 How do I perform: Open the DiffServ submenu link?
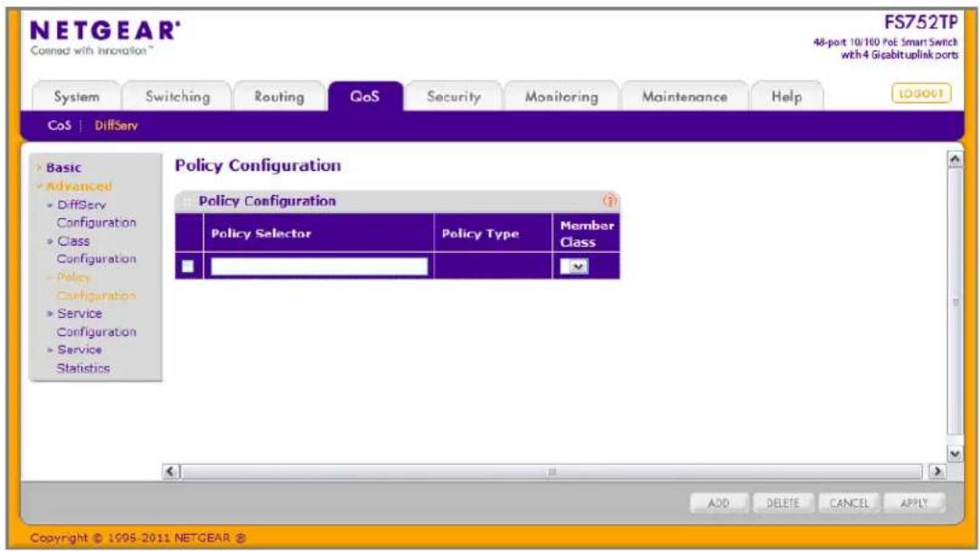click(x=117, y=126)
